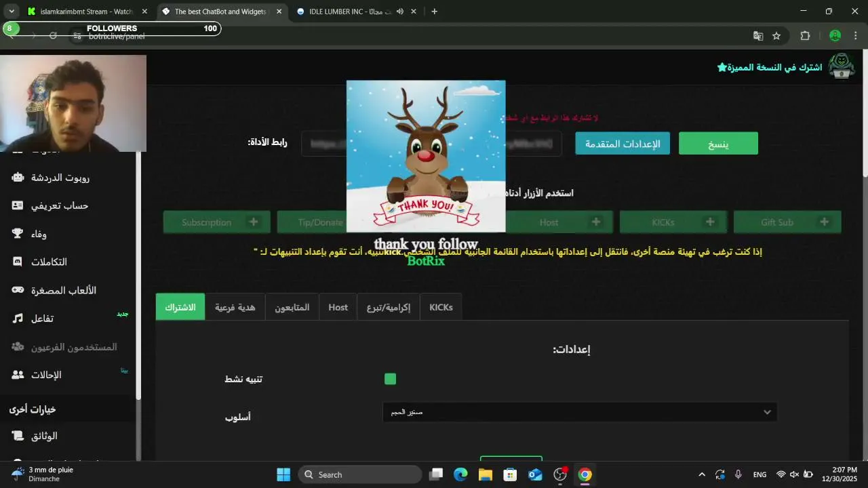Open Chrome extensions puzzle icon
Viewport: 868px width, 488px height.
pos(806,36)
